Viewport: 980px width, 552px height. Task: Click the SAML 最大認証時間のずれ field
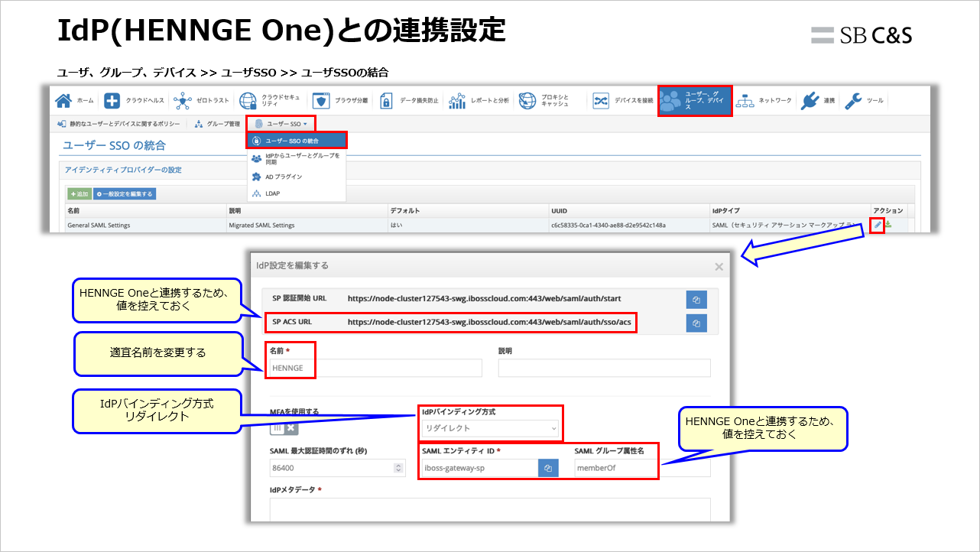[x=336, y=468]
